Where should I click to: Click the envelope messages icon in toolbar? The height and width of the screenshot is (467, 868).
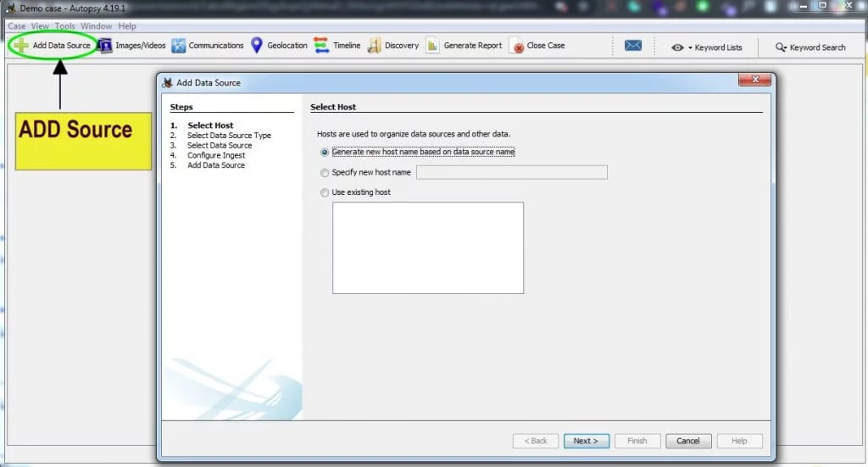tap(632, 46)
